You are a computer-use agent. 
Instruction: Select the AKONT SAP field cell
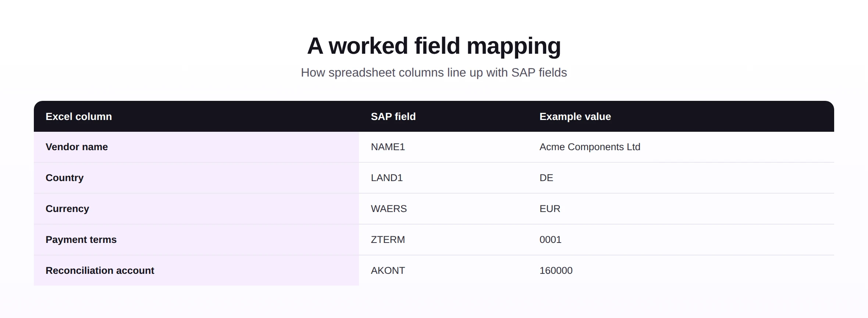[x=443, y=271]
